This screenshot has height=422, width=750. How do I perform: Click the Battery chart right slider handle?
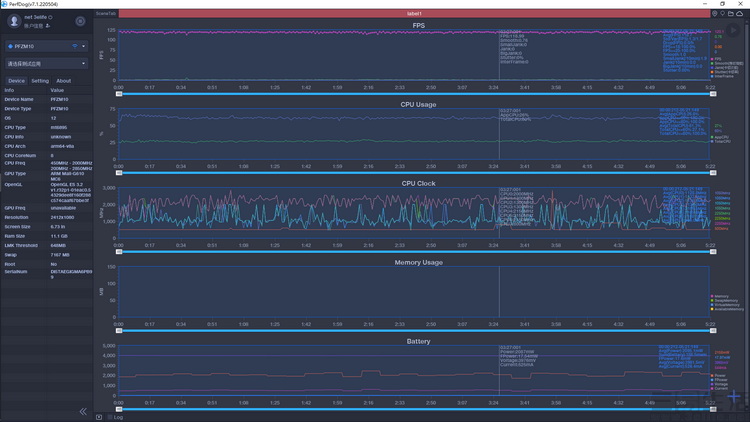(713, 409)
